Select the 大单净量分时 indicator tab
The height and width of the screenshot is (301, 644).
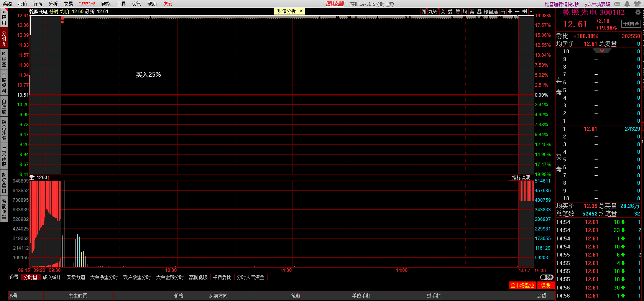[x=104, y=277]
